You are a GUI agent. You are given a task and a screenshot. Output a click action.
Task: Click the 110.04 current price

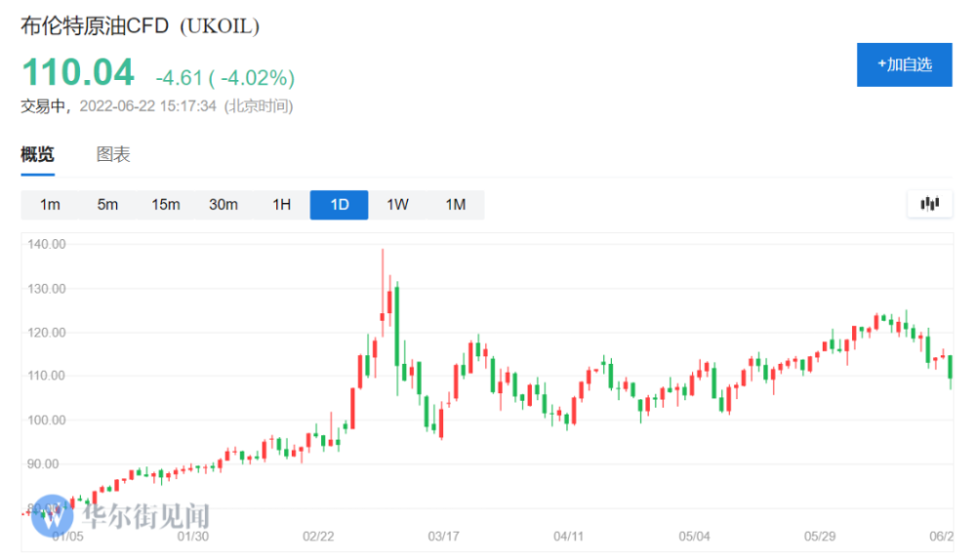pyautogui.click(x=78, y=72)
